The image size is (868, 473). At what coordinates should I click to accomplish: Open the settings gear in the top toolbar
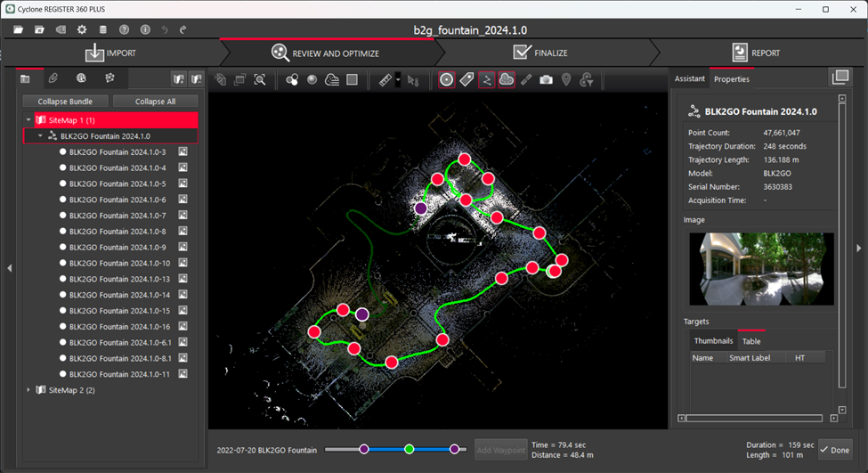[82, 29]
